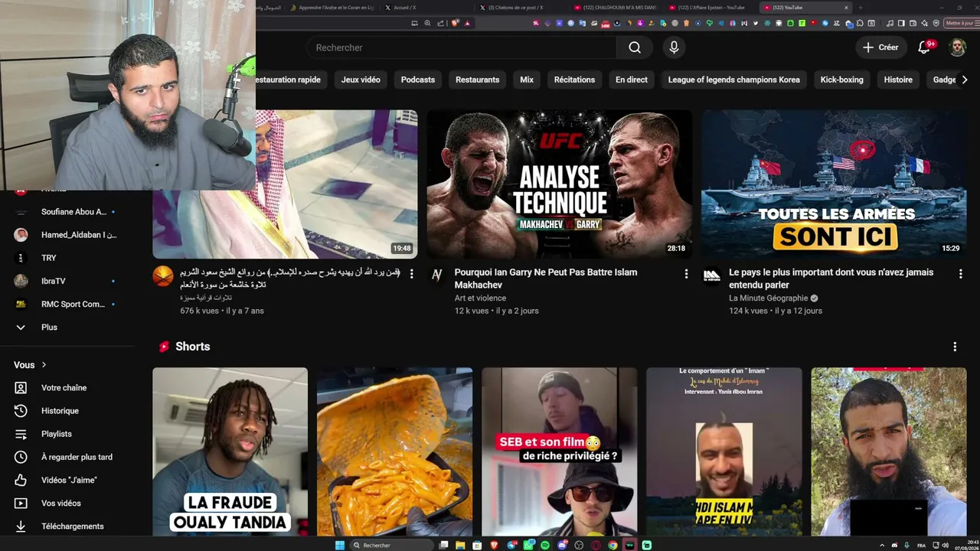Select the Histoire category chip
Screen dimensions: 980x551
(898, 80)
